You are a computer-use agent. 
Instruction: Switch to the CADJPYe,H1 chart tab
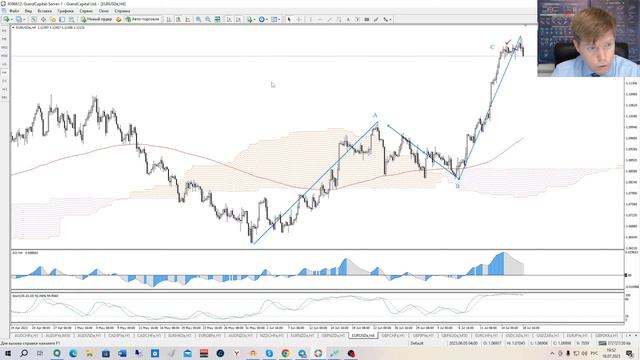coord(119,336)
